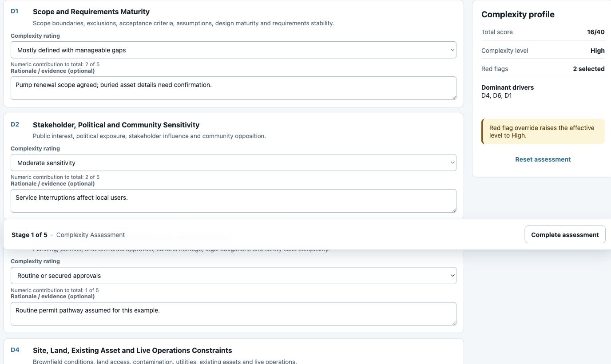Click the red flag override warning message
Screen dimensions: 611x364
[543, 131]
